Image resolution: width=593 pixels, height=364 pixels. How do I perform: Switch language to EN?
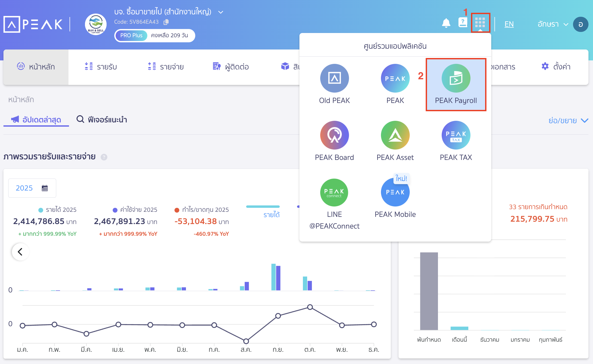point(509,24)
